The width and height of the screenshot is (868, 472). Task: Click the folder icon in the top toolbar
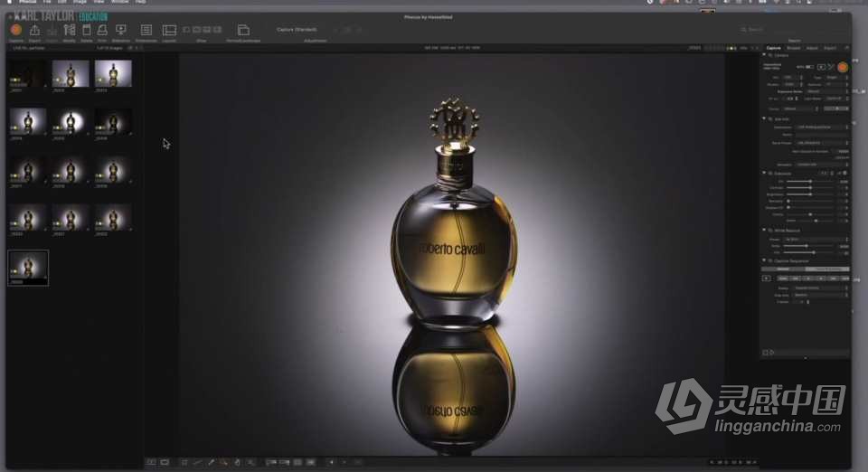click(243, 30)
